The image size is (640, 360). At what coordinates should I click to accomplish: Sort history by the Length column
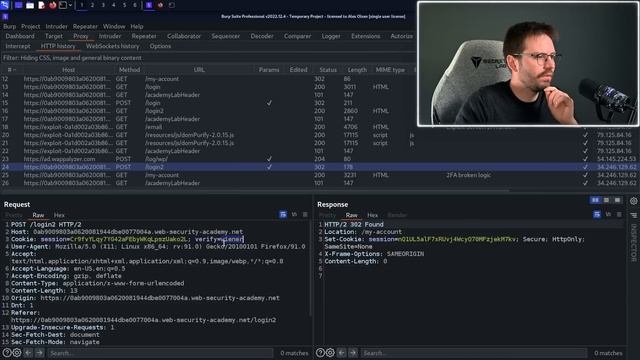click(x=357, y=70)
